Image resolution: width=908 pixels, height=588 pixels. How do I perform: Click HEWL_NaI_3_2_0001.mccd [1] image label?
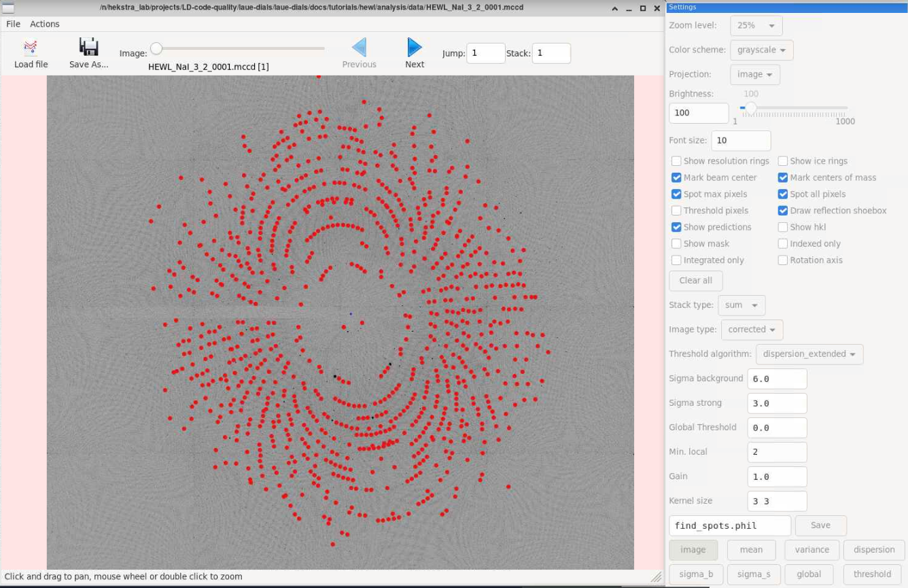(x=209, y=67)
